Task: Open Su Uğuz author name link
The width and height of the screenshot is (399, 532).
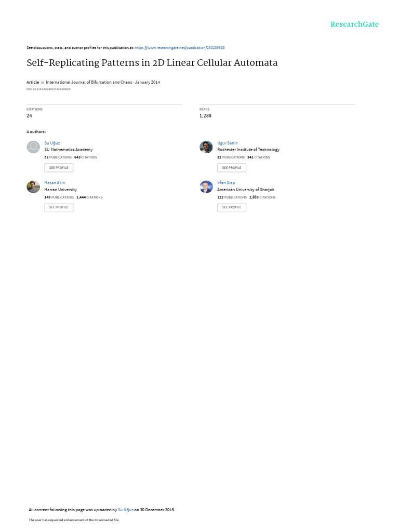Action: (52, 143)
